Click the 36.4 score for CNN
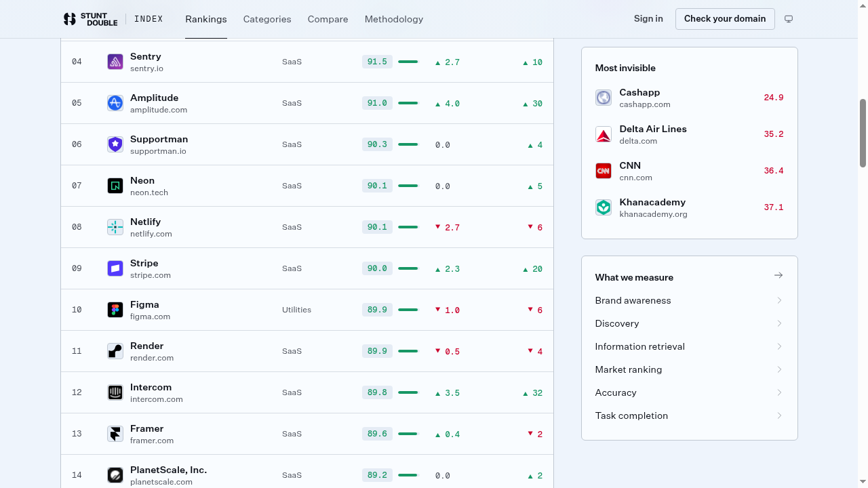 774,171
